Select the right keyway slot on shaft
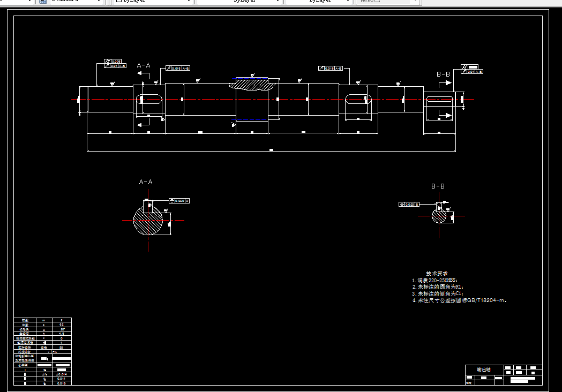Viewport: 562px width, 392px height. [358, 99]
